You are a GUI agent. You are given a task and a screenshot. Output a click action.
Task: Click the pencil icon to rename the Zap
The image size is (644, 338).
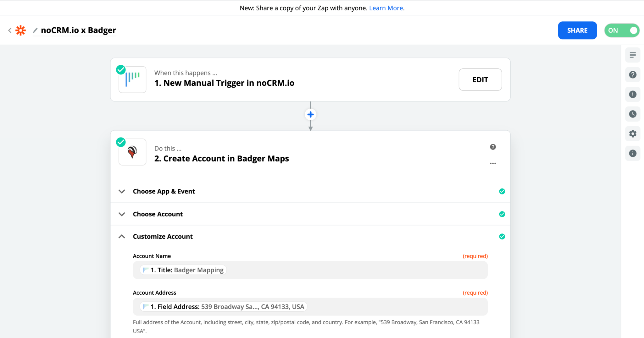pos(35,30)
